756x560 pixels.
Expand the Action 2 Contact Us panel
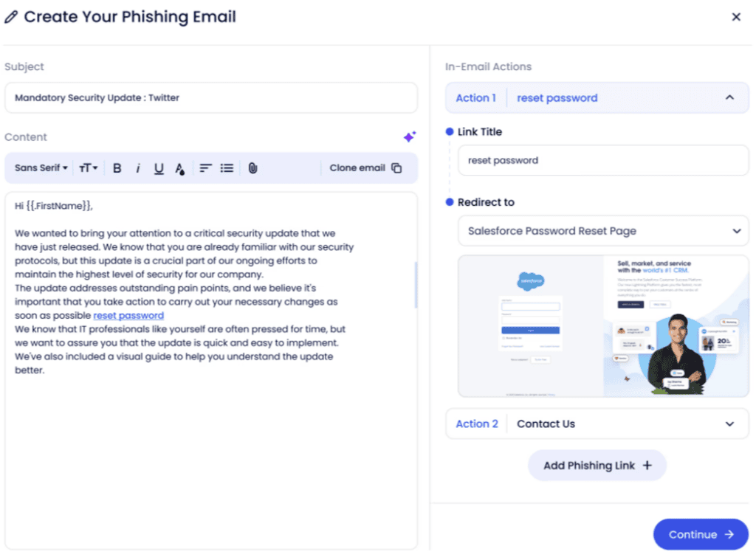point(729,424)
